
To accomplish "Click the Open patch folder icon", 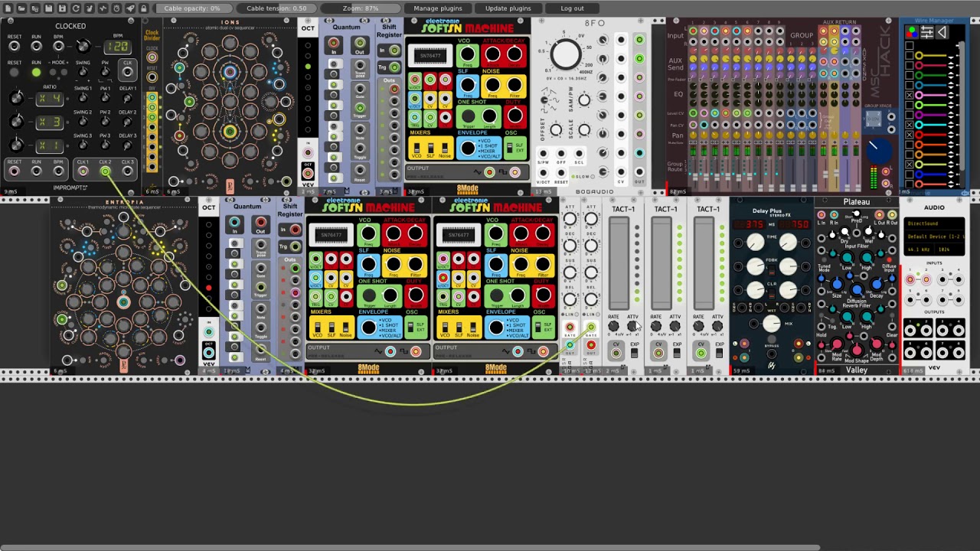I will click(21, 8).
